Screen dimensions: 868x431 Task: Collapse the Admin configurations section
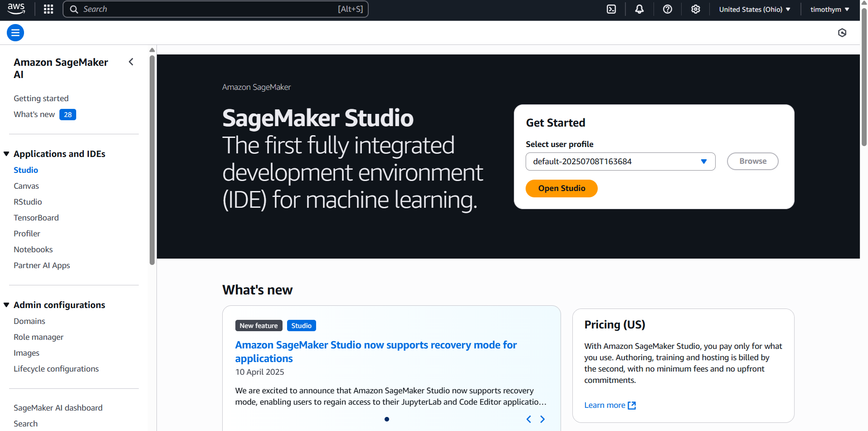(6, 305)
